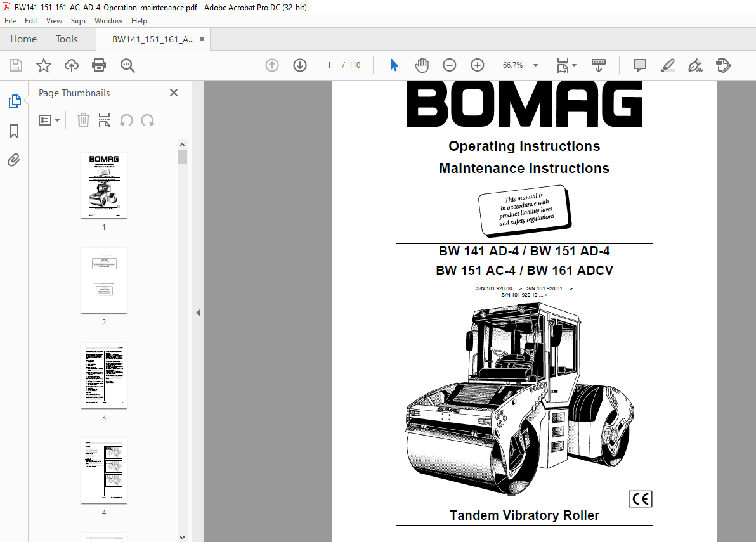Open Attachments paperclip pane
Screen dimensions: 756x542
[14, 160]
